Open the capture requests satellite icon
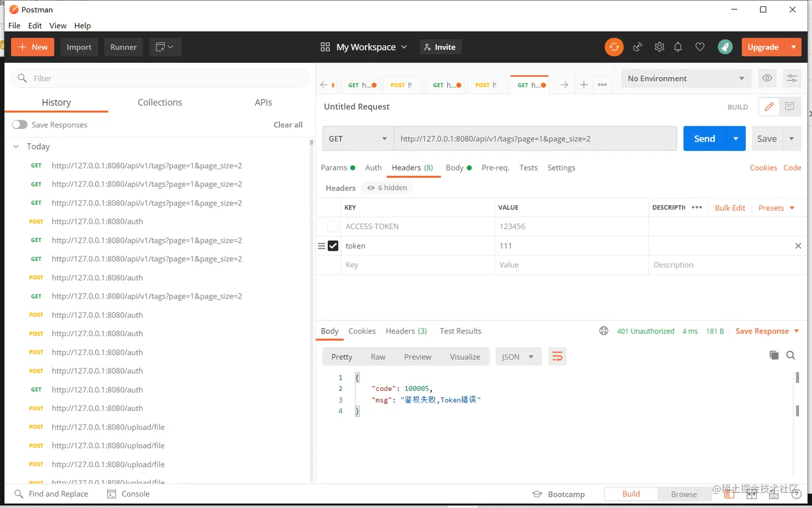 click(637, 47)
